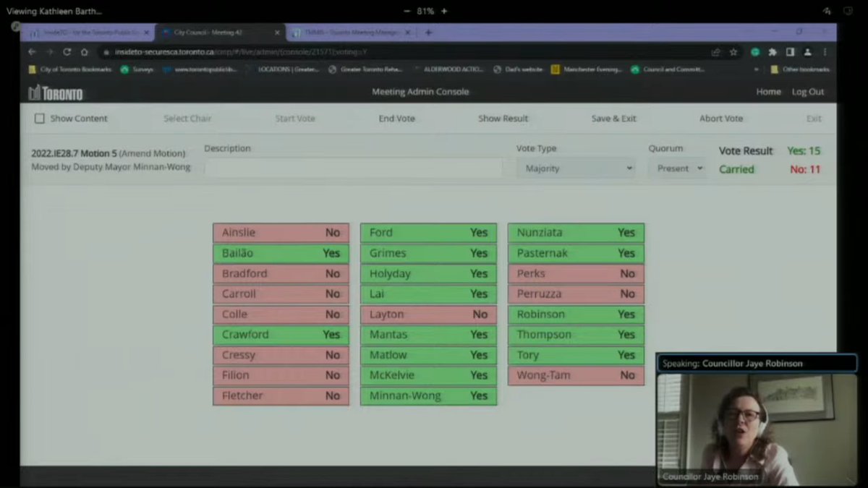Open the Greater Toronto Reha... bookmark

tap(366, 69)
